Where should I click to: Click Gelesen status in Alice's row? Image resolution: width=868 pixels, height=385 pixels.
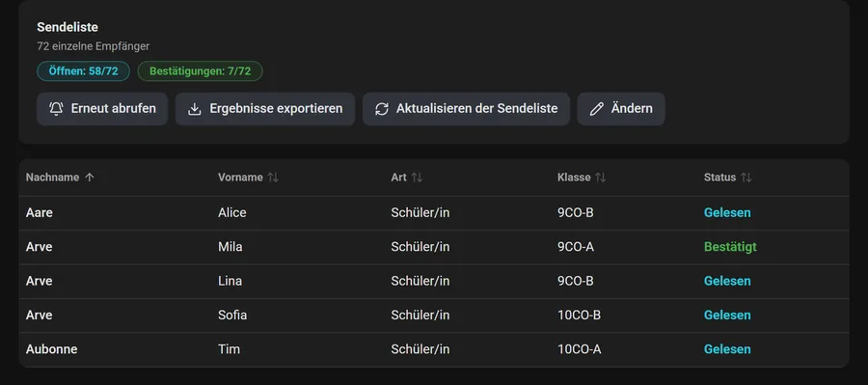tap(727, 212)
